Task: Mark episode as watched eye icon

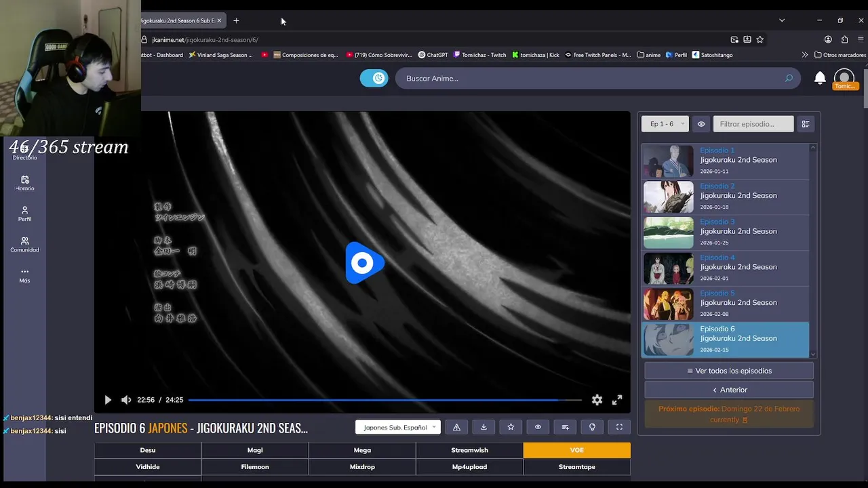Action: point(538,427)
